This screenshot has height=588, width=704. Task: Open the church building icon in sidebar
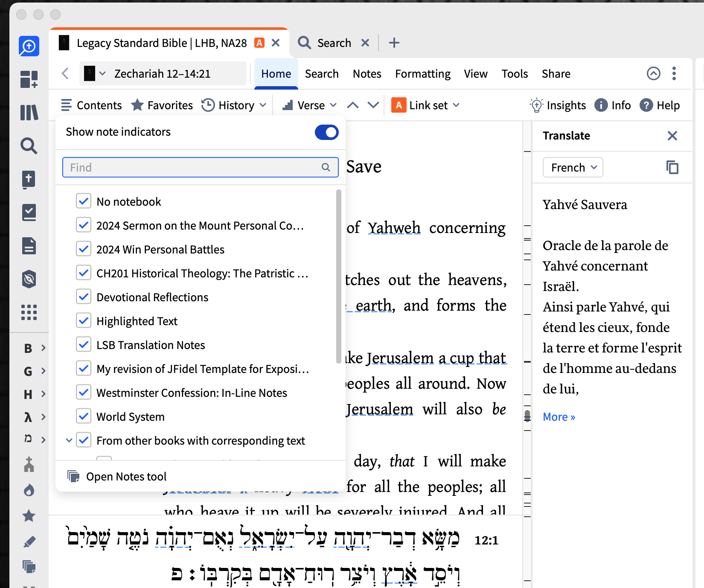pos(29,465)
